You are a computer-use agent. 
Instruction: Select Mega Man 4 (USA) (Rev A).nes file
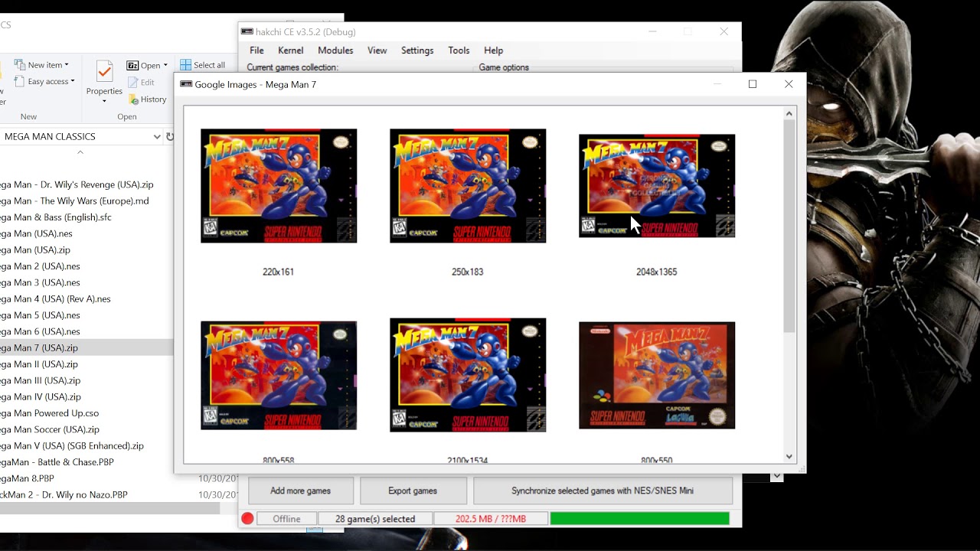(x=55, y=299)
